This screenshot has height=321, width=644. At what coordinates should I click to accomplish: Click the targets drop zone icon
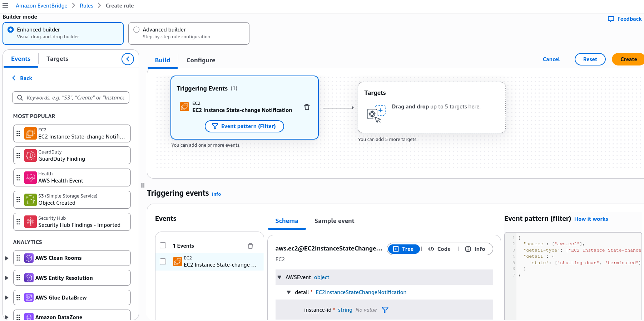coord(376,114)
